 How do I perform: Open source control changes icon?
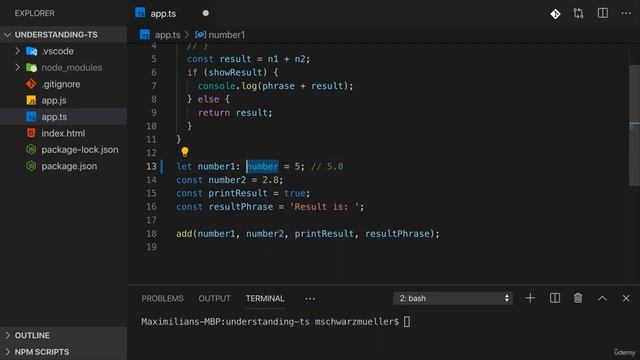[556, 14]
